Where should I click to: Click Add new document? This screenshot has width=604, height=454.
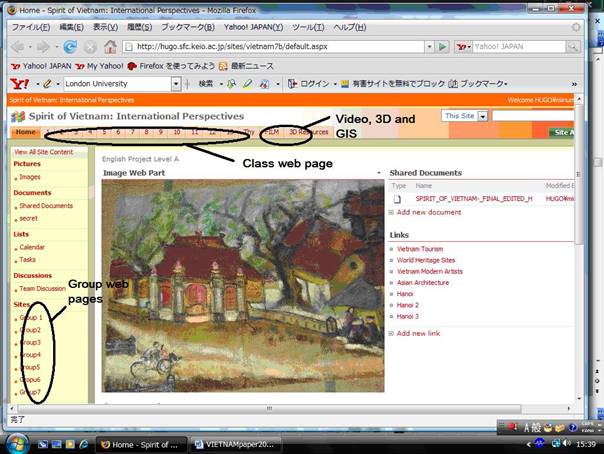pos(429,212)
